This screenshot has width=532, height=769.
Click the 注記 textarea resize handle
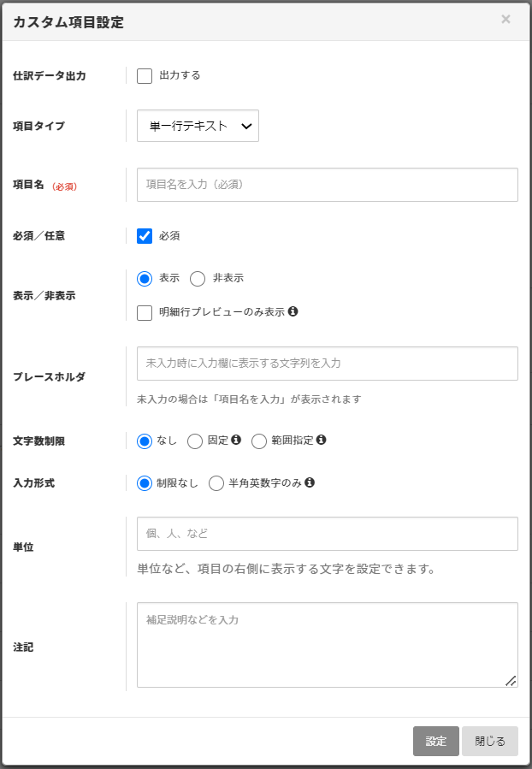pos(511,681)
